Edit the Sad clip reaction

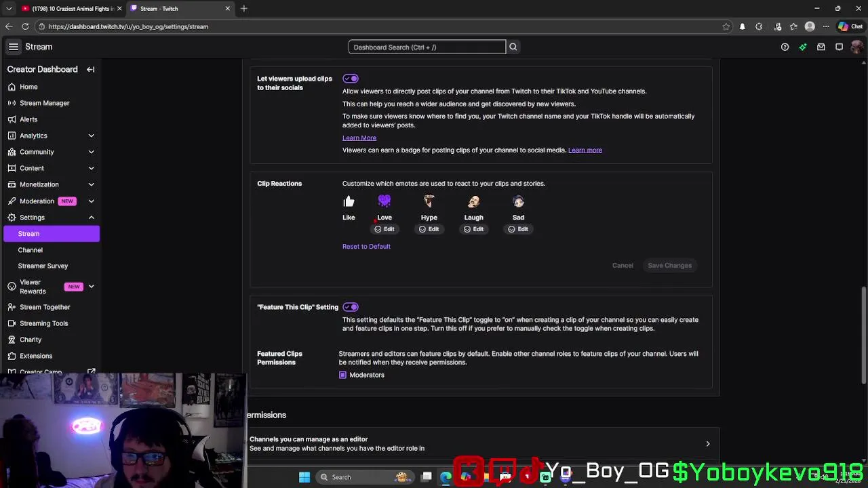pyautogui.click(x=518, y=229)
